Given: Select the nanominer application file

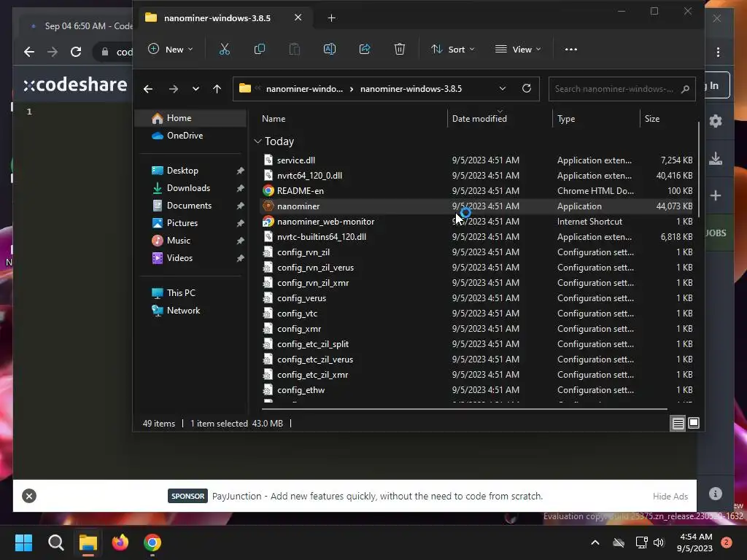Looking at the screenshot, I should [x=477, y=206].
